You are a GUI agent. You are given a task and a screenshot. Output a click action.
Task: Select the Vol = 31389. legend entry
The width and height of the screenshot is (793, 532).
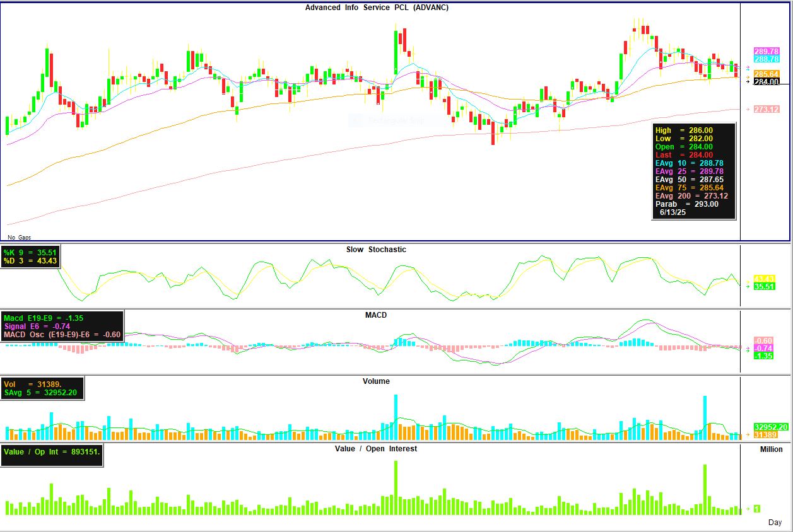tap(33, 384)
